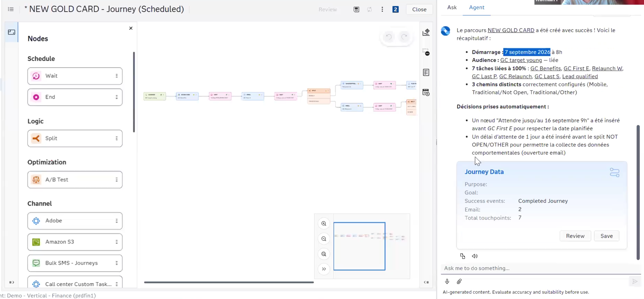Open the analytics chart icon in right toolbar
Viewport: 644px width, 299px height.
pyautogui.click(x=426, y=32)
